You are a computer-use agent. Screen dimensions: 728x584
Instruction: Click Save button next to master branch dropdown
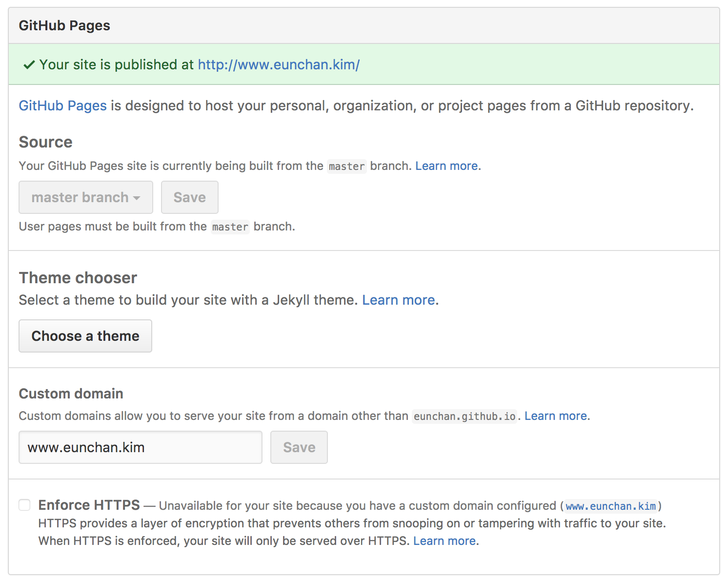pos(190,197)
